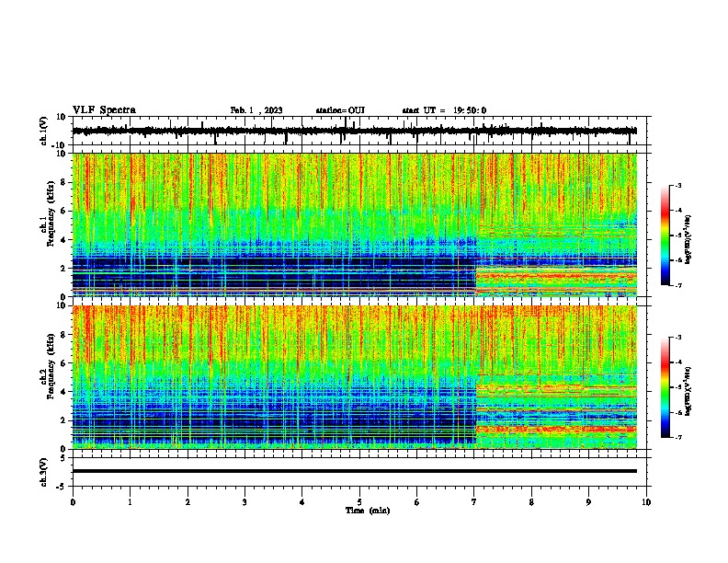Click the ch.2 "Frequency (kHz)" axis label
728x563 pixels.
pos(51,366)
